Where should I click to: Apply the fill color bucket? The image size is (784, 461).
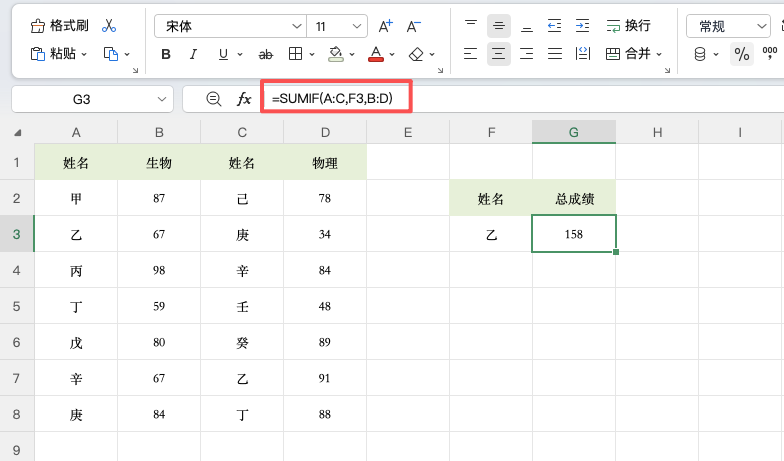(x=336, y=54)
